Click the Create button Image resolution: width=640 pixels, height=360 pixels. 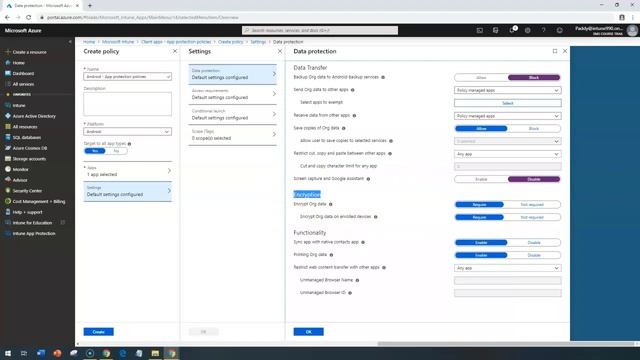pos(99,332)
